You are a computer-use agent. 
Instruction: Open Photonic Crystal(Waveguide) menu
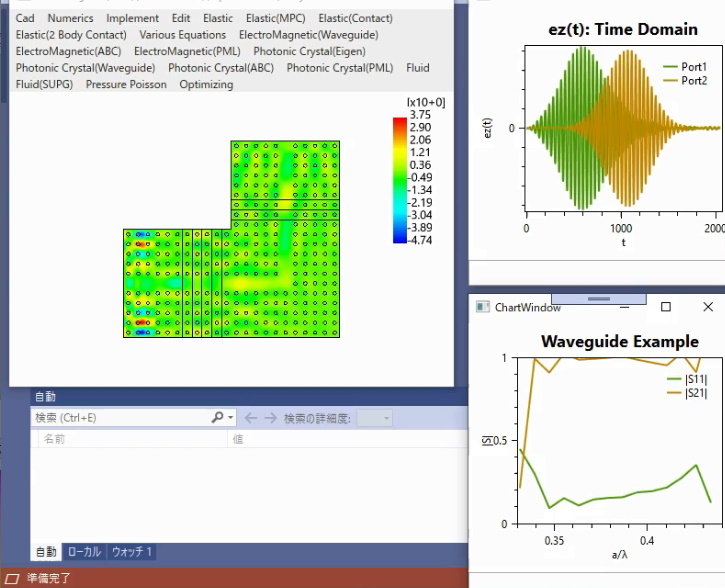point(86,68)
